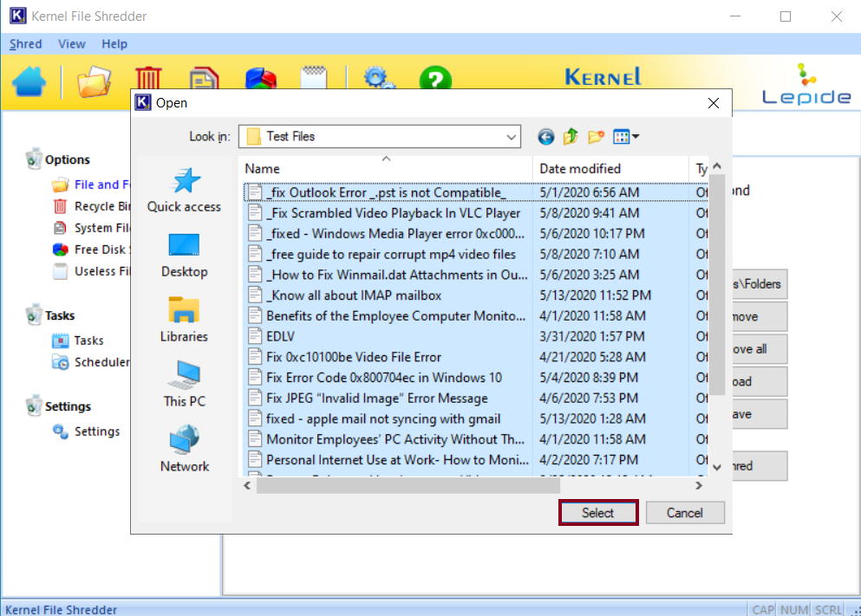Click the vertical scrollbar up arrow

point(716,165)
